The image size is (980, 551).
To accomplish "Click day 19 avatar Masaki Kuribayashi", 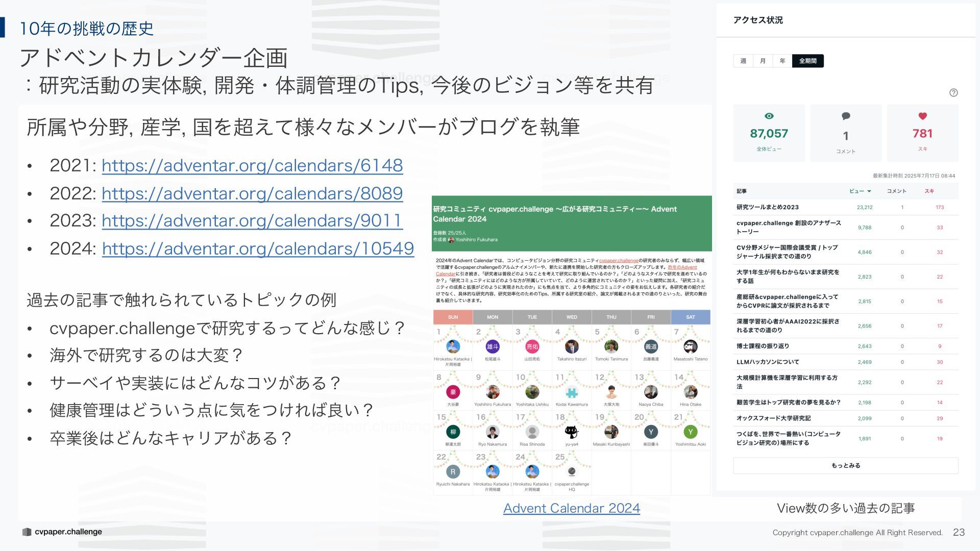I will pos(611,432).
